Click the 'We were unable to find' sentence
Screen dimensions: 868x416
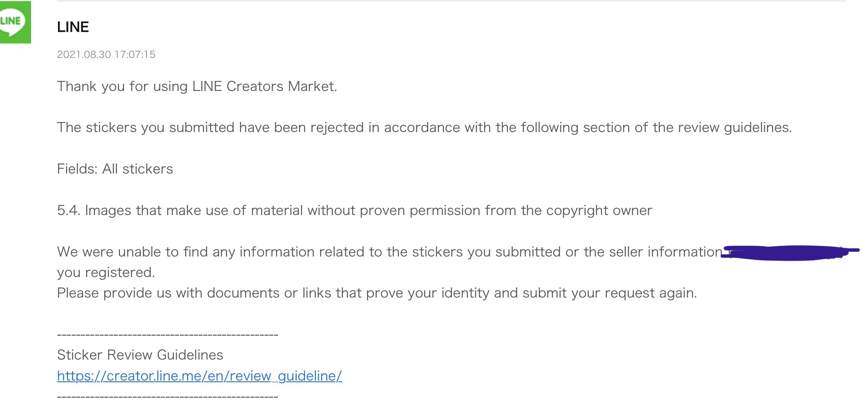coord(390,252)
